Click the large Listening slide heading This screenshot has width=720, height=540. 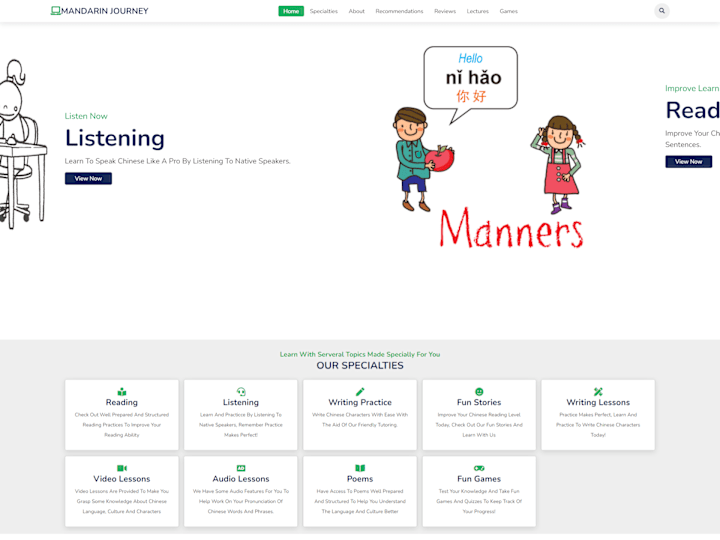click(115, 138)
